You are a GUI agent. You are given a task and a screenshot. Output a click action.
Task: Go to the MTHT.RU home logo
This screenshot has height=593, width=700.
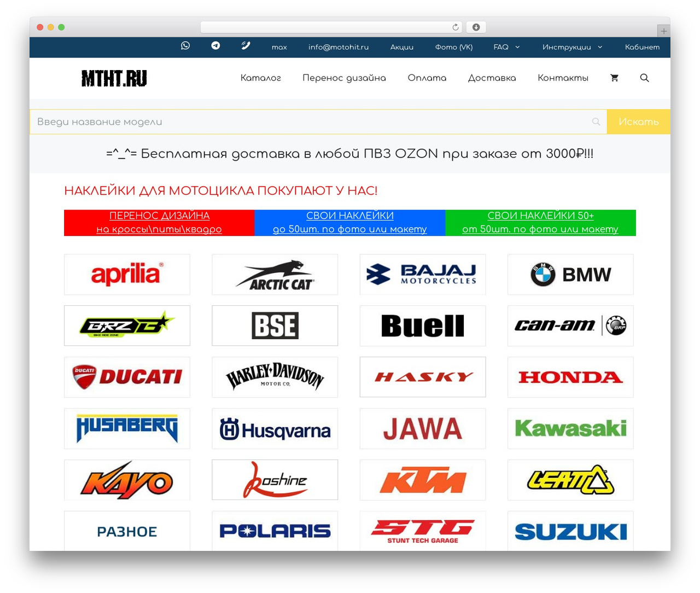[x=114, y=78]
